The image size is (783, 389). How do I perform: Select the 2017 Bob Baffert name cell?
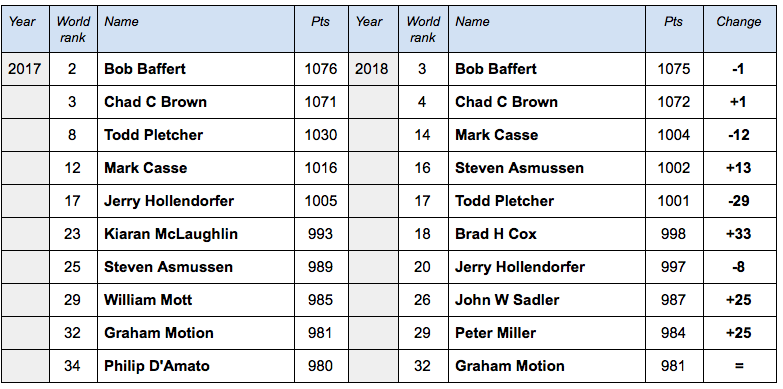[x=196, y=69]
